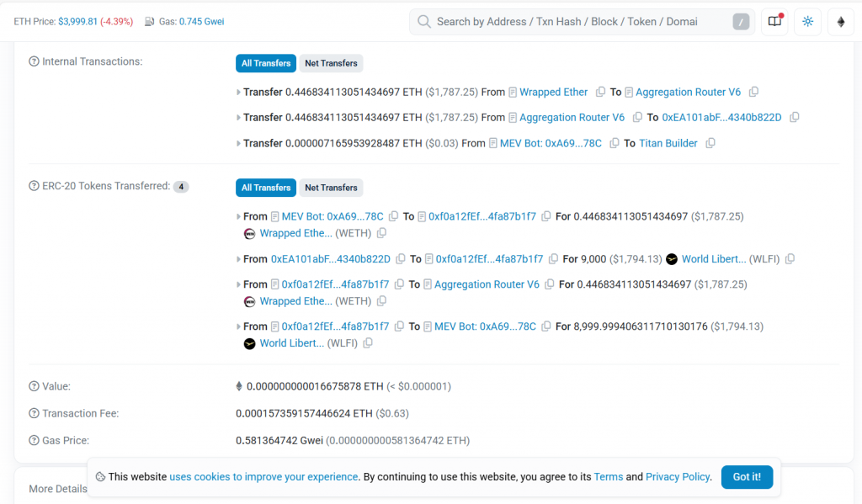The height and width of the screenshot is (504, 862).
Task: Click the WLFI token logo in 9,000 transfer
Action: pos(672,259)
